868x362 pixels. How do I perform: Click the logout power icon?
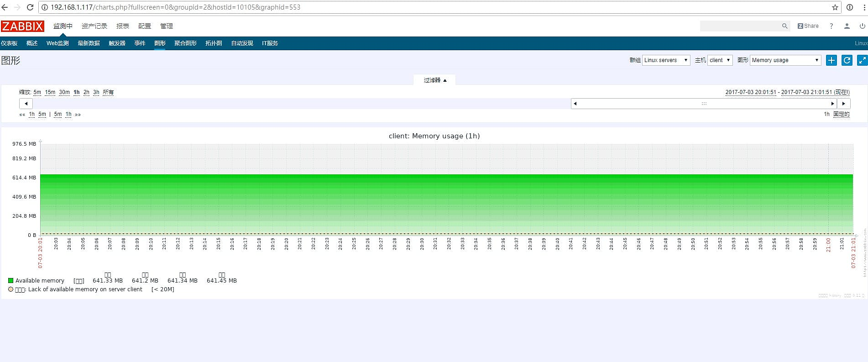tap(862, 26)
